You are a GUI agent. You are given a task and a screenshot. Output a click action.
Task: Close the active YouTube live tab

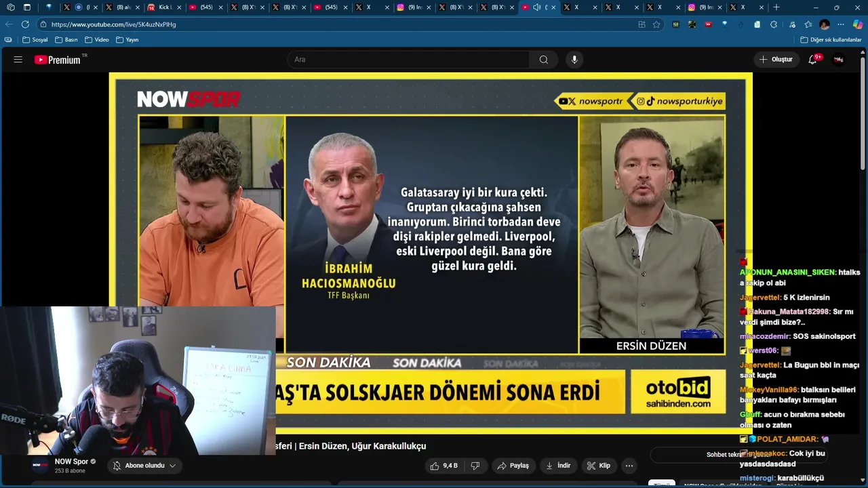[554, 7]
